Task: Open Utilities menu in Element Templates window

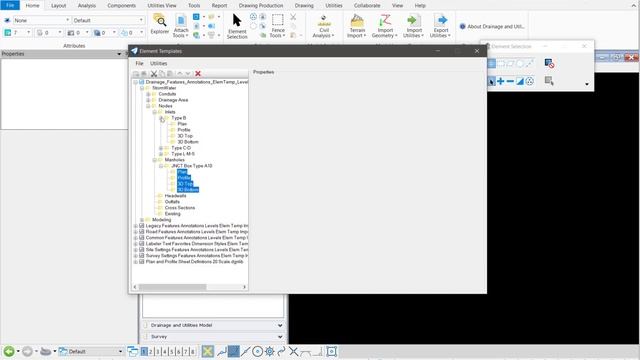Action: click(x=158, y=63)
